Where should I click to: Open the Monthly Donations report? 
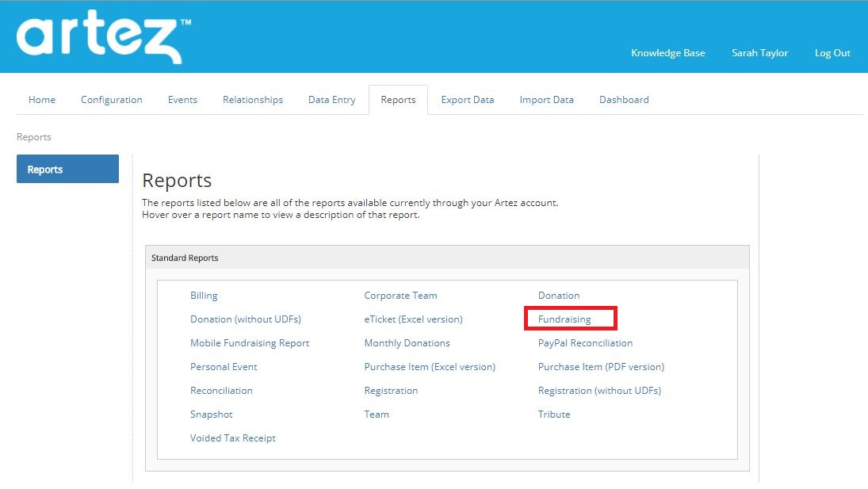[407, 343]
